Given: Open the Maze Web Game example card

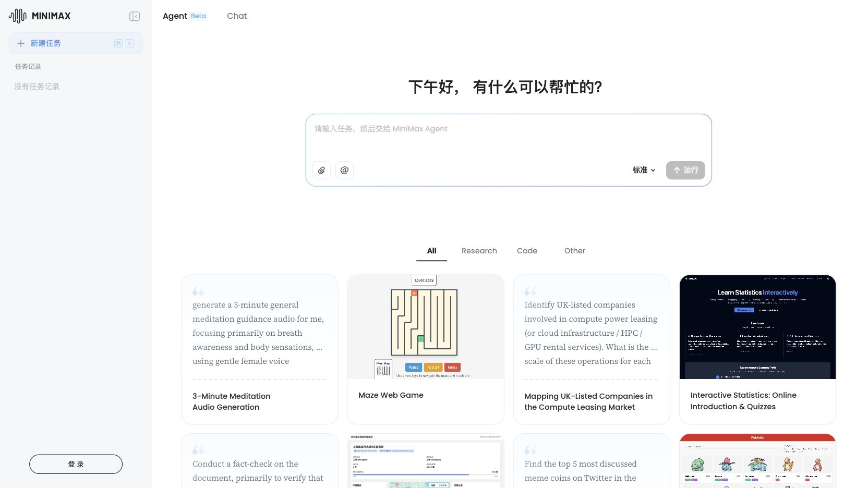Looking at the screenshot, I should tap(425, 349).
